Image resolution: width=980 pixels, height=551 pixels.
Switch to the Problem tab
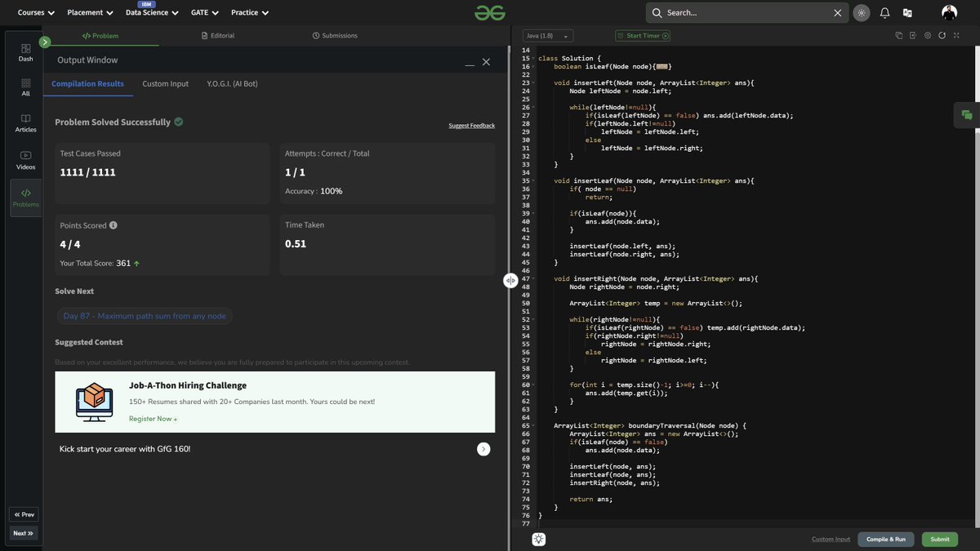point(100,36)
